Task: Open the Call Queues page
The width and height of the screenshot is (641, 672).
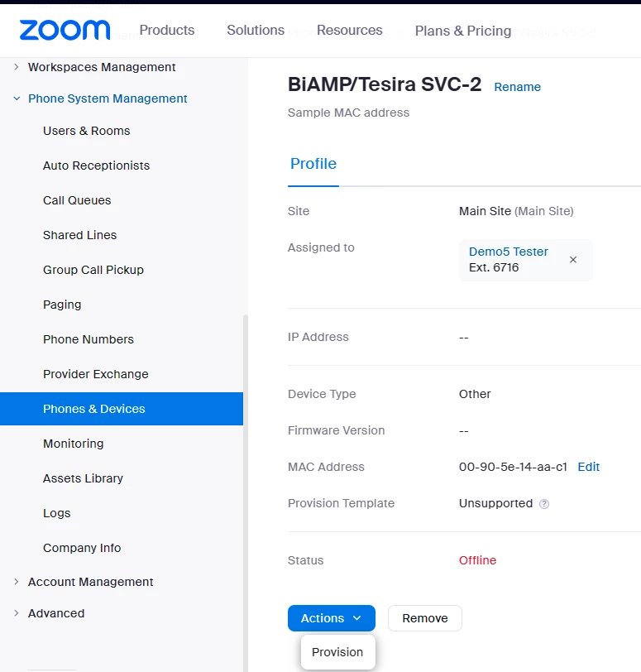Action: [x=77, y=200]
